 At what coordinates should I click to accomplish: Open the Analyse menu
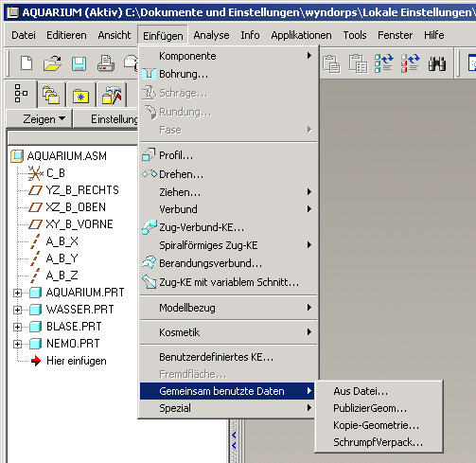tap(211, 35)
